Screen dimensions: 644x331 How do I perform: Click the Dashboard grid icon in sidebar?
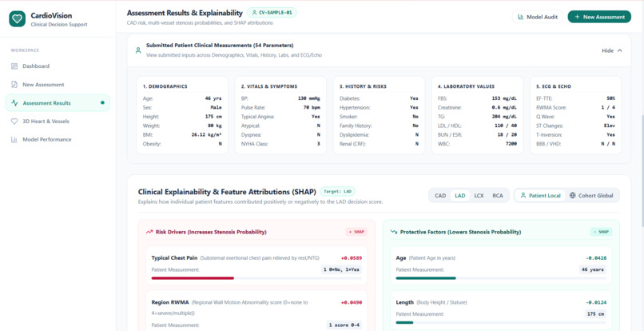tap(14, 66)
